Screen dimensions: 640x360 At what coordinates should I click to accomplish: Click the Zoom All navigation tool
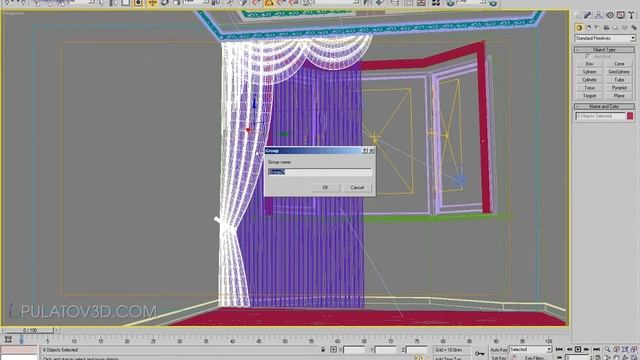pos(617,350)
